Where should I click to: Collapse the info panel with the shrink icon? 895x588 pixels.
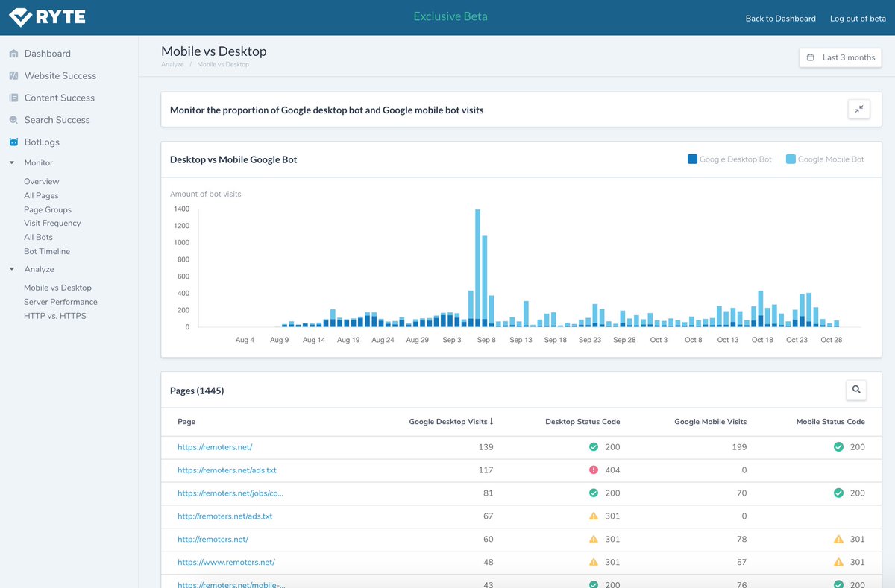[x=859, y=110]
